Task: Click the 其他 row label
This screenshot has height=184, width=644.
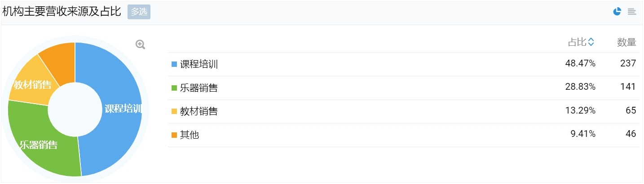Action: tap(190, 135)
